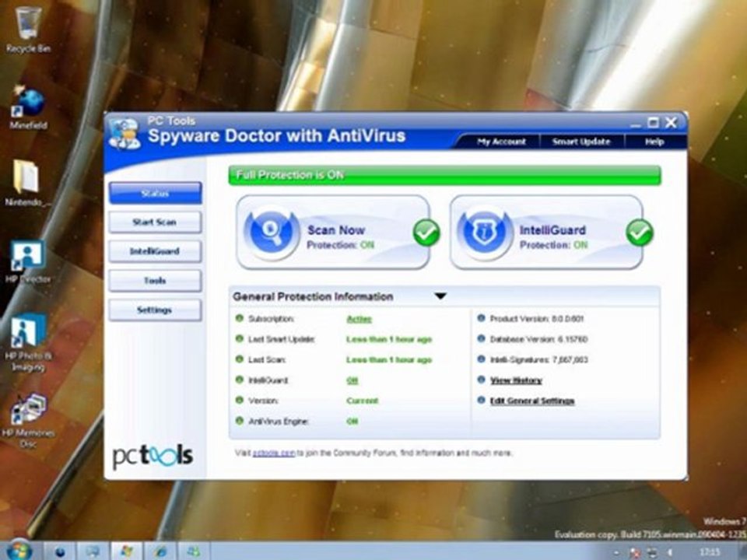Click the green bullet beside AntiVirus Engine
The width and height of the screenshot is (747, 560).
(x=240, y=421)
